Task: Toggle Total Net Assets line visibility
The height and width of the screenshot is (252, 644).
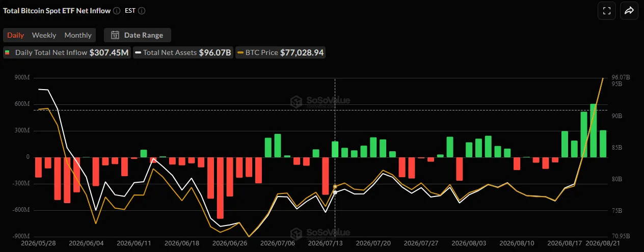Action: (x=183, y=52)
